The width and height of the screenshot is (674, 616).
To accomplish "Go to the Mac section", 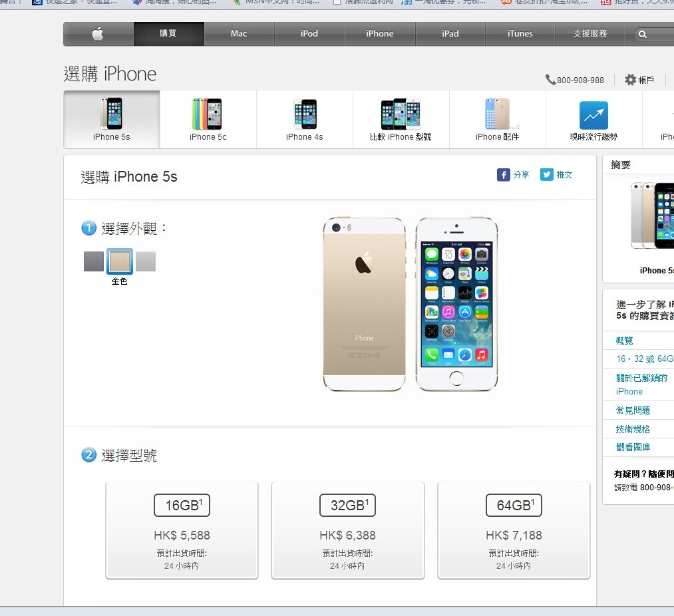I will coord(239,33).
